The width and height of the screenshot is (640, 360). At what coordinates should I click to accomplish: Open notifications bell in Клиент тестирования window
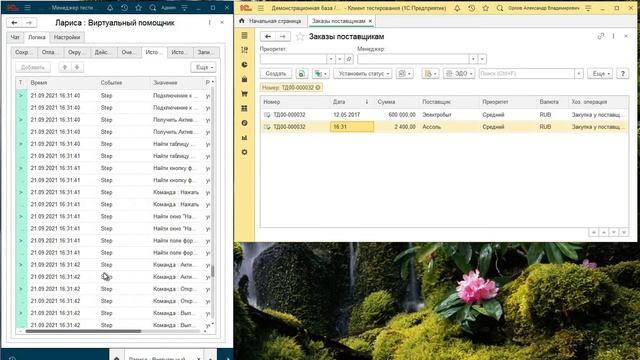point(457,8)
